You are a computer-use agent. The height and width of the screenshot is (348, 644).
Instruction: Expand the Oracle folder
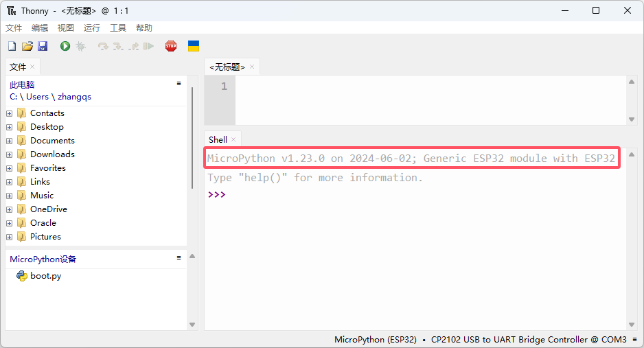[x=10, y=223]
